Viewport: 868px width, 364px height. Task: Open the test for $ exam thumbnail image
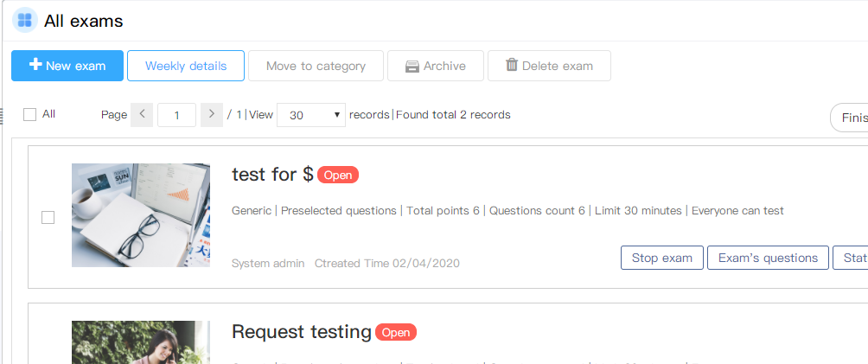(x=141, y=215)
